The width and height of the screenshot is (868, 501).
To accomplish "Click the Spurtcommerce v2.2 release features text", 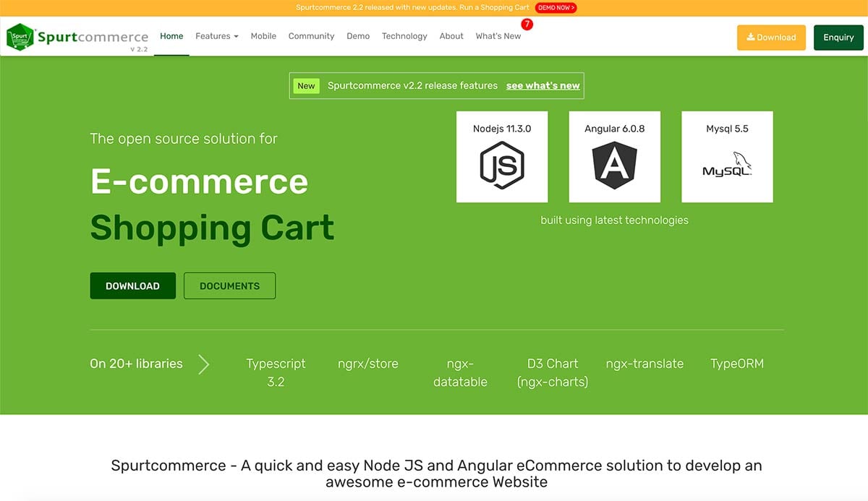I will 412,85.
